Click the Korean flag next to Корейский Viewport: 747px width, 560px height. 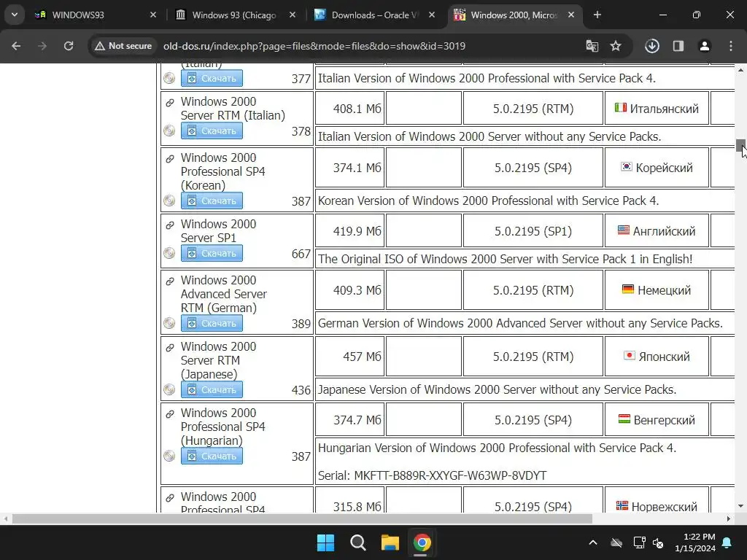[627, 167]
